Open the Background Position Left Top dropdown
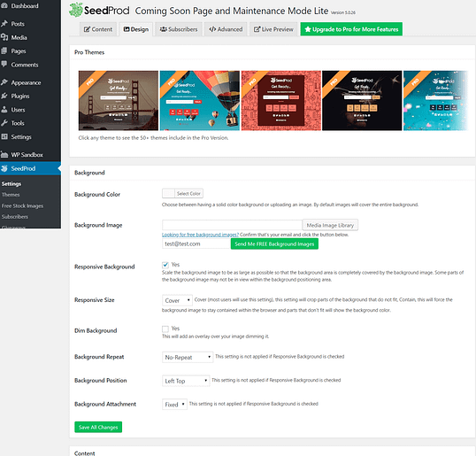This screenshot has width=476, height=456. tap(186, 381)
